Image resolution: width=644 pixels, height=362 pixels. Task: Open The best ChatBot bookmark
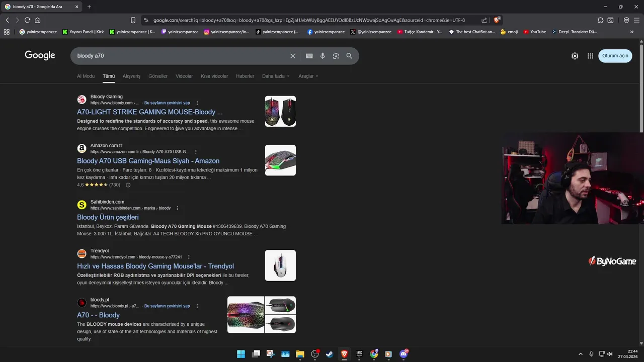472,32
